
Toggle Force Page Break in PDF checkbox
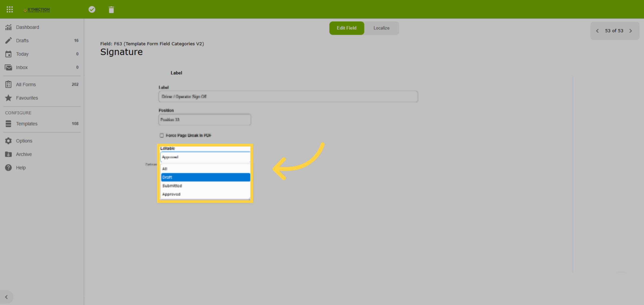(x=162, y=135)
